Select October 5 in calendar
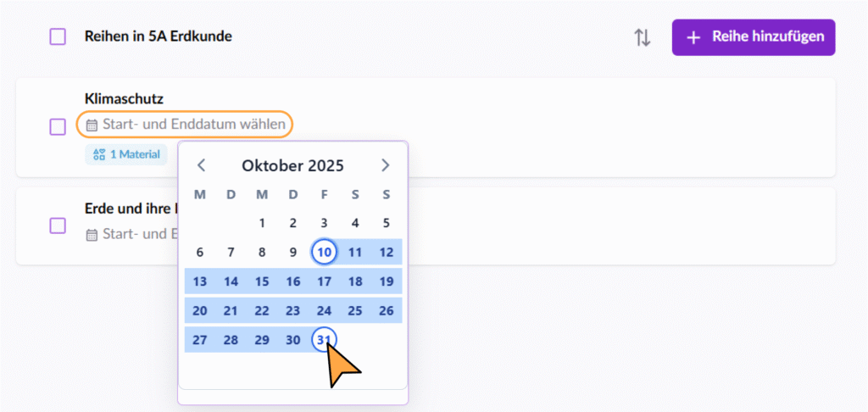 click(x=386, y=224)
